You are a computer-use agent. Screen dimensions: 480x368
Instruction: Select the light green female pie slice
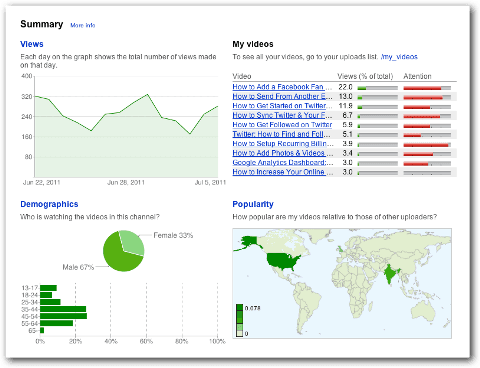tap(132, 242)
